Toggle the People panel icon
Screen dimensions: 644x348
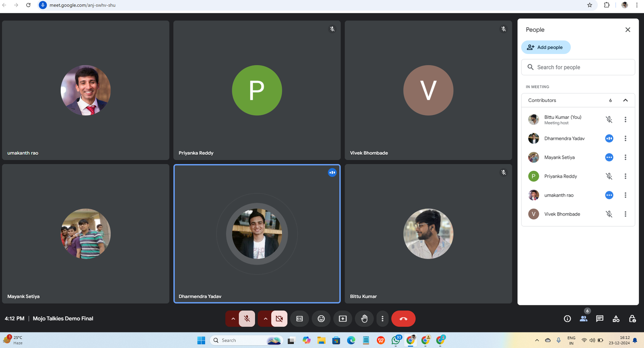[x=584, y=319]
